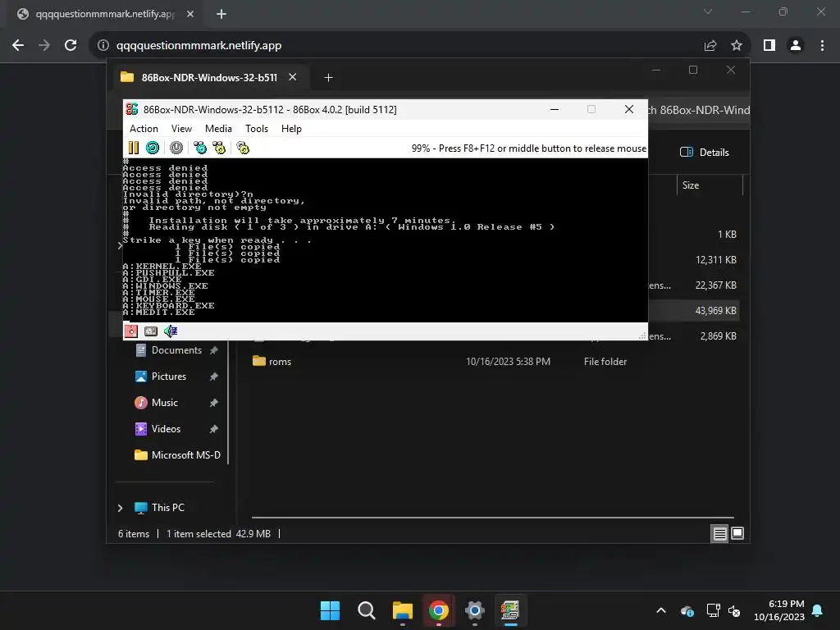Open Chrome side panel
This screenshot has width=840, height=630.
(x=769, y=46)
